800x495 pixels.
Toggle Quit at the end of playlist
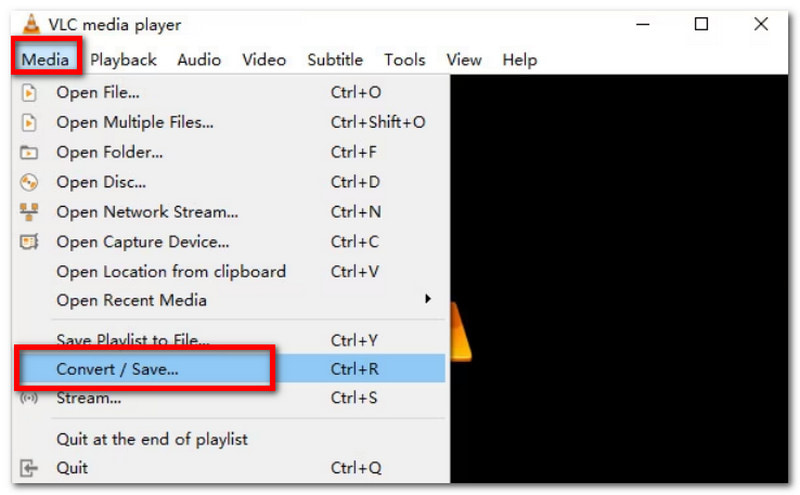(231, 439)
